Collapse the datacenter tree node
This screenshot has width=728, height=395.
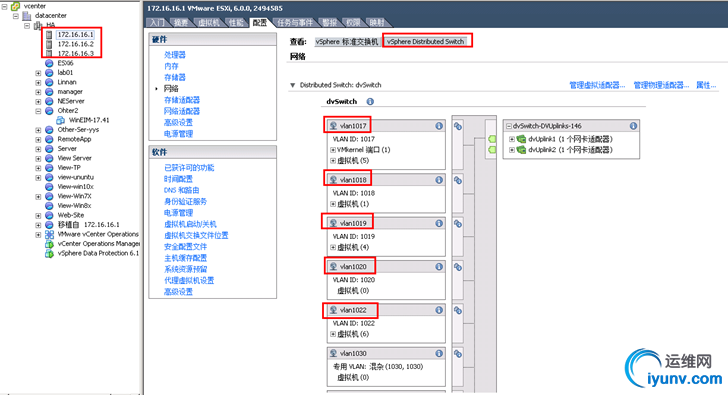tap(16, 16)
